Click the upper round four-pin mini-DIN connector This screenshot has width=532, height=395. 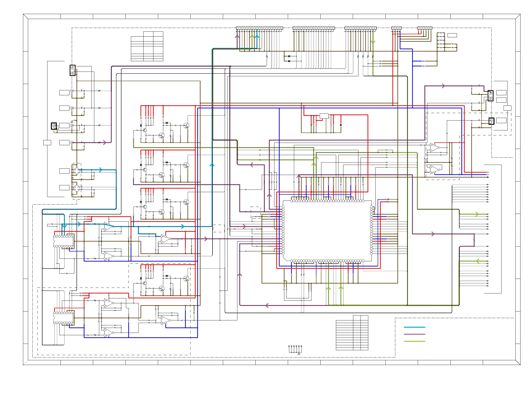pos(76,171)
